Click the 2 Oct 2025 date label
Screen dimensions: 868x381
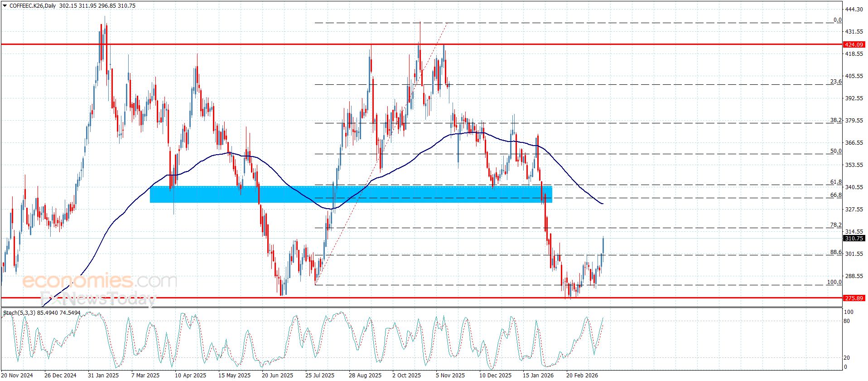[407, 376]
